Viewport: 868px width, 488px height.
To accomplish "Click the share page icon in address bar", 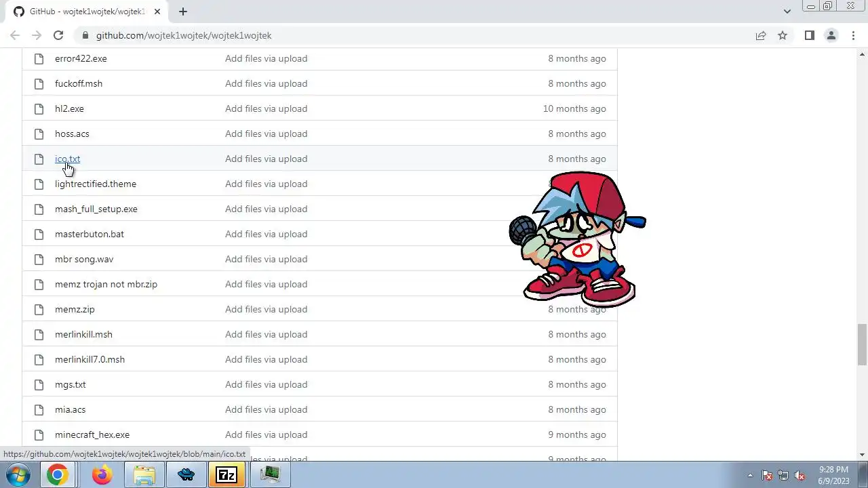I will click(x=761, y=35).
